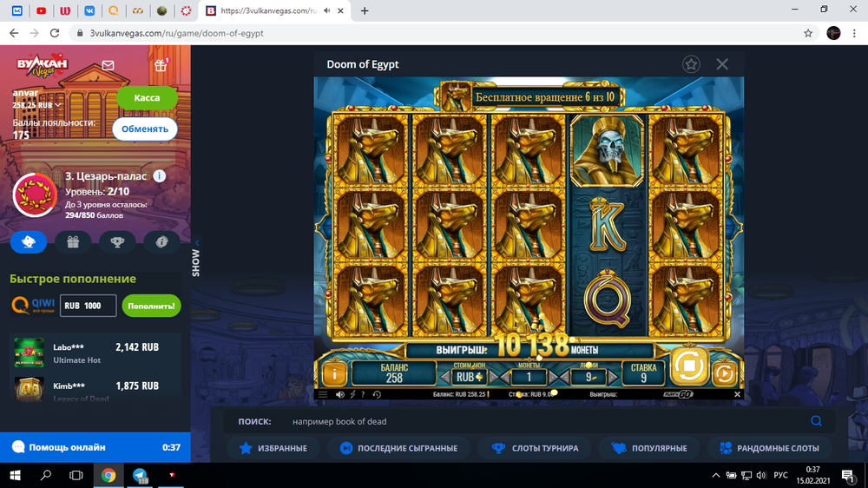The width and height of the screenshot is (868, 488).
Task: Mute the game sound speaker icon
Action: (x=339, y=394)
